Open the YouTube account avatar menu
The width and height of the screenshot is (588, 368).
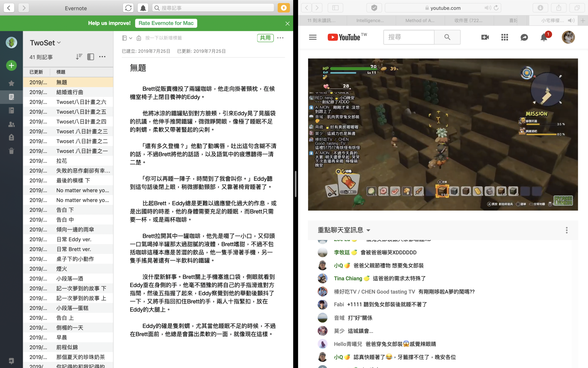coord(568,37)
